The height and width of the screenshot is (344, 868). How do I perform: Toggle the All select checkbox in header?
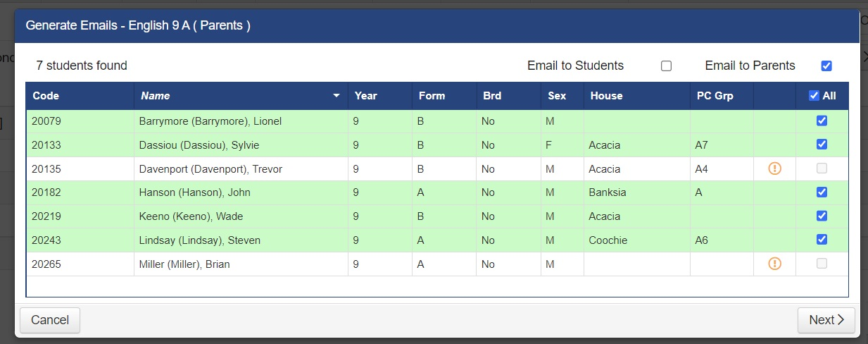pyautogui.click(x=814, y=96)
